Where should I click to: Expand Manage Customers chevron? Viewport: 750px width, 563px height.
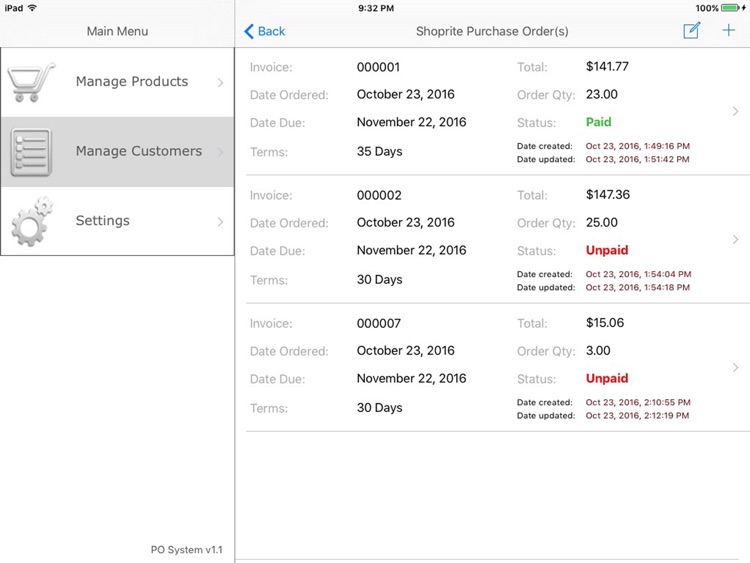[x=220, y=152]
